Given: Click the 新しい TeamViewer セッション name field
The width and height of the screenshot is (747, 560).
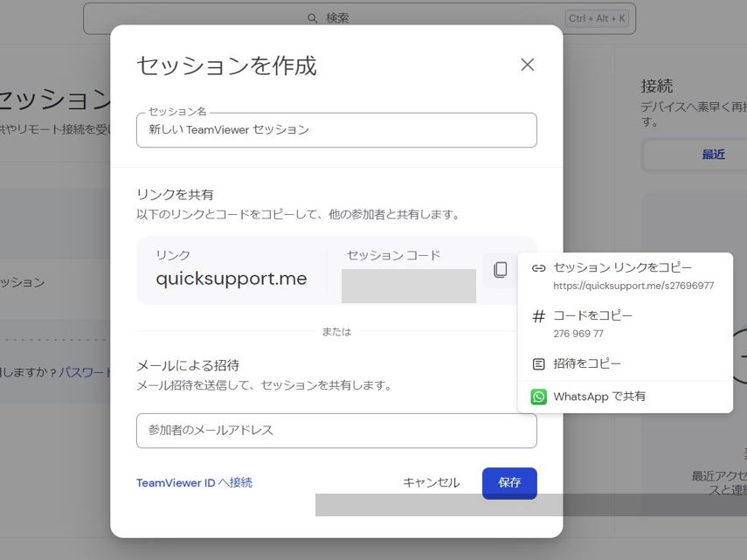Looking at the screenshot, I should (x=336, y=129).
